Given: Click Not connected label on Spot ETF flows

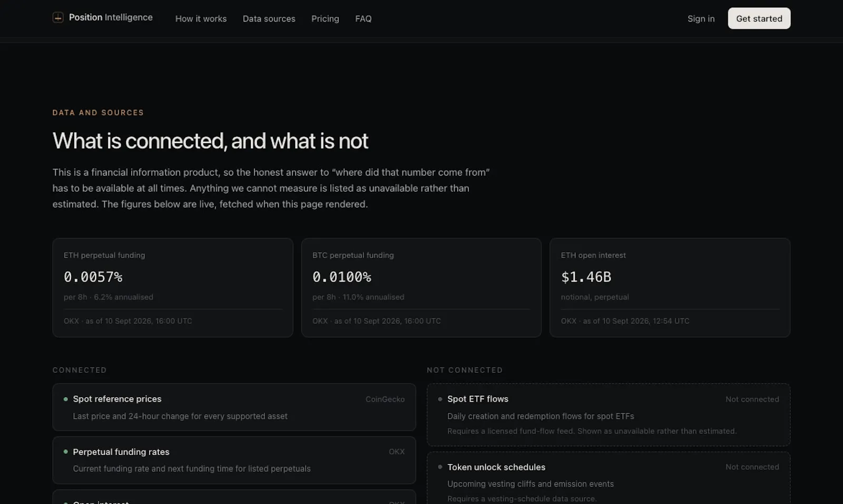Looking at the screenshot, I should tap(752, 399).
